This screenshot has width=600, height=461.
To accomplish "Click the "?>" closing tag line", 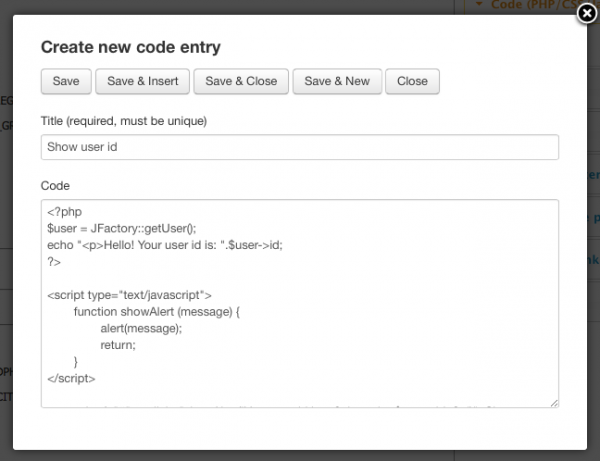I will pos(54,262).
